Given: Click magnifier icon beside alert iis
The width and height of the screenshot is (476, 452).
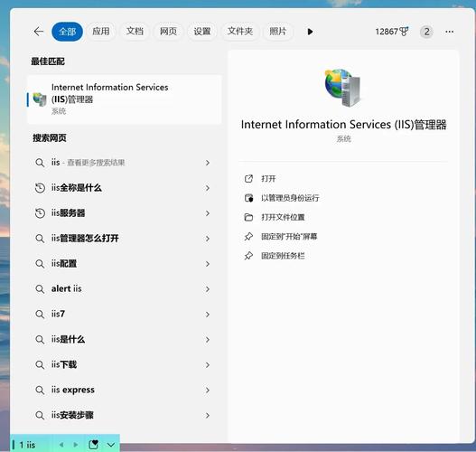Looking at the screenshot, I should coord(40,289).
